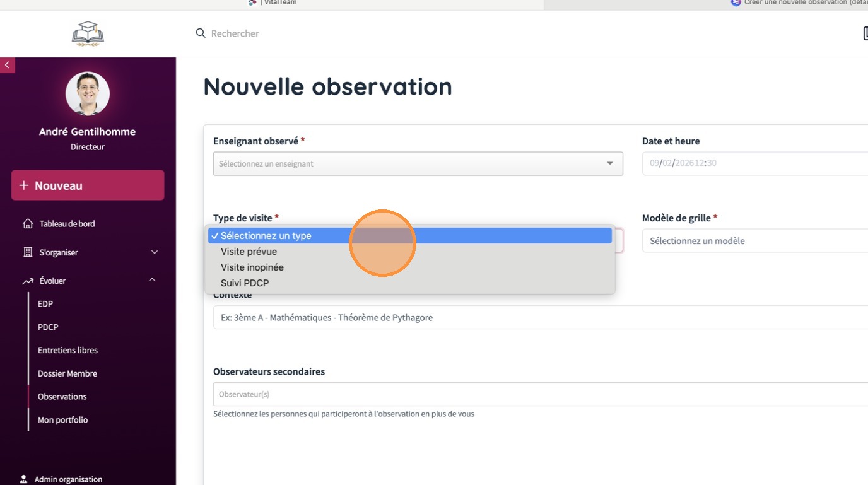Click the Tableau de bord home icon
Screen dimensions: 868x485
(x=28, y=224)
